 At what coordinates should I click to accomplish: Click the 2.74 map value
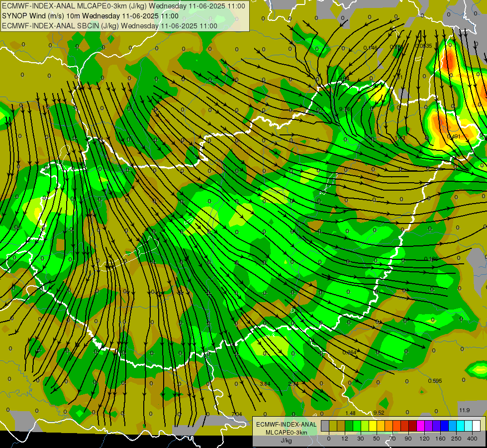coord(293,384)
